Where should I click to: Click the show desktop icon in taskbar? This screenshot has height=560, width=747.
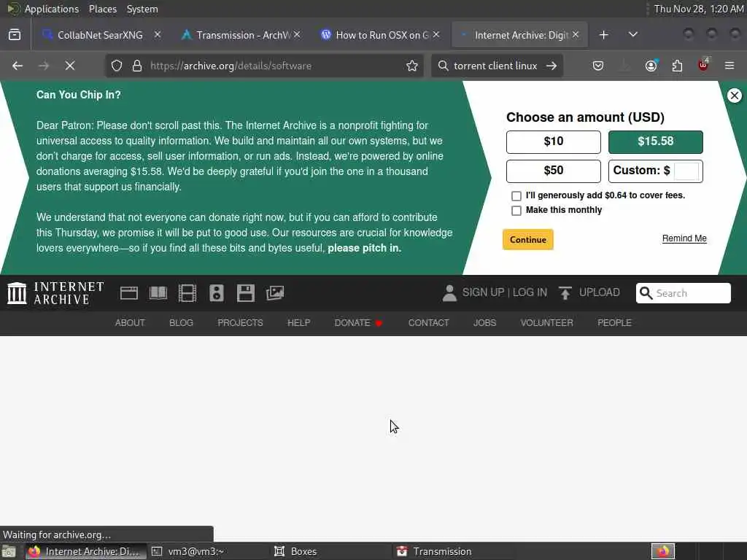pos(9,552)
